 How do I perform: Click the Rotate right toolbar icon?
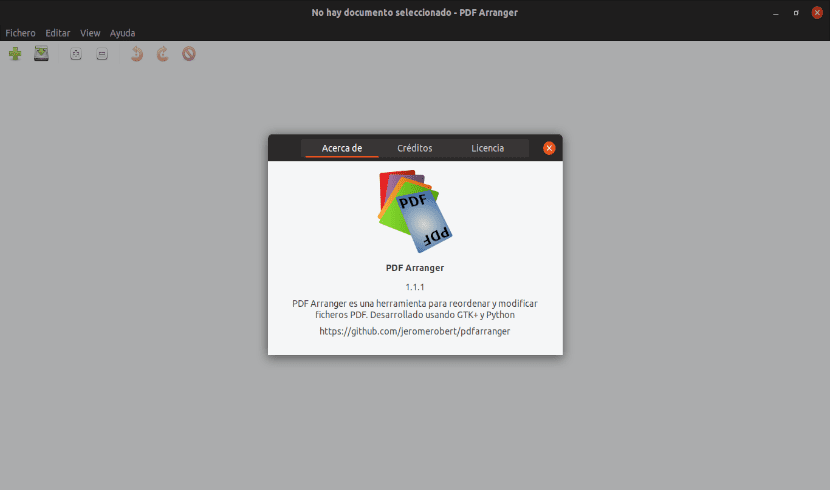click(163, 53)
